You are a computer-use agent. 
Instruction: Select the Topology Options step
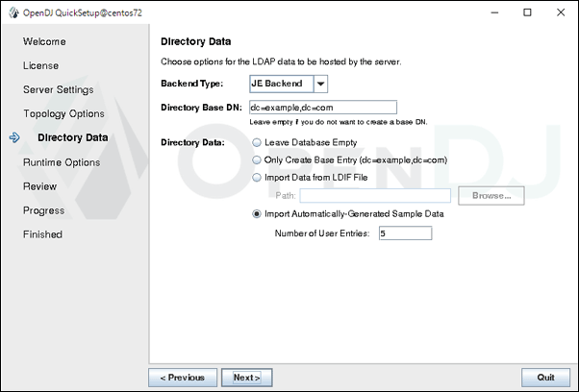[63, 113]
